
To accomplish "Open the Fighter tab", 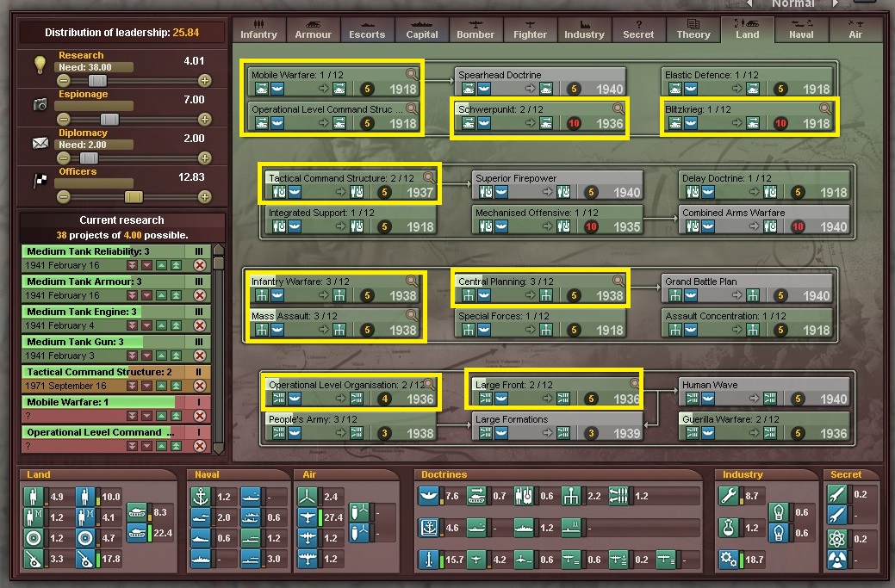I will (530, 29).
